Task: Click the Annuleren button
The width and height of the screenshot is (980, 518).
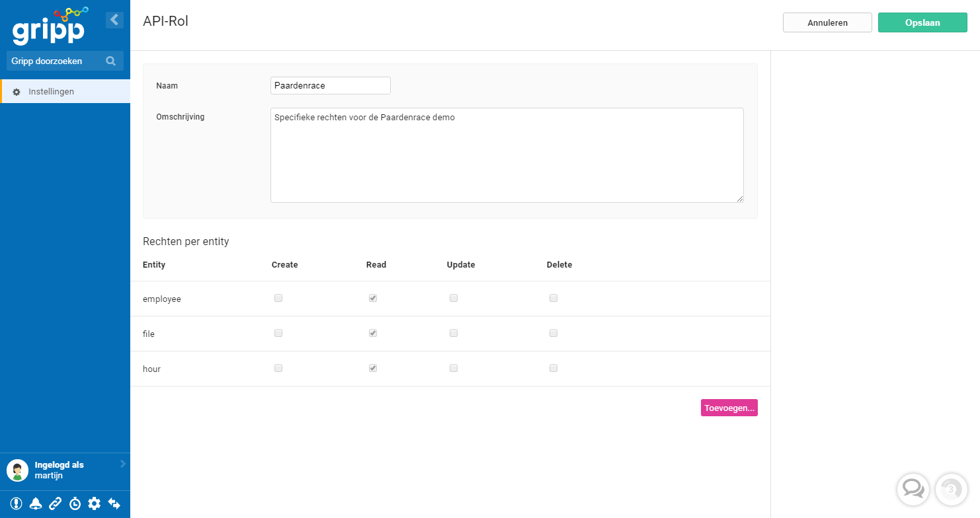Action: tap(827, 22)
